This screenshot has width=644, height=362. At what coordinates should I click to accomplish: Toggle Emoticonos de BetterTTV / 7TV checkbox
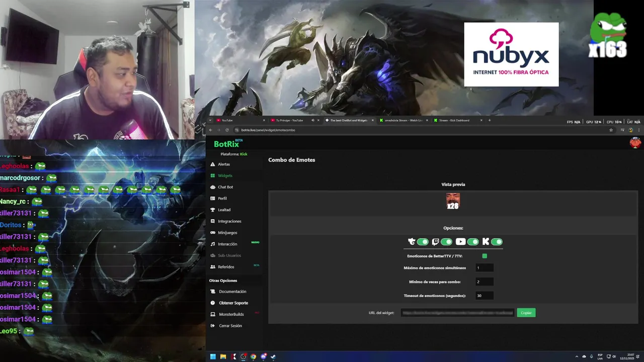(x=485, y=256)
